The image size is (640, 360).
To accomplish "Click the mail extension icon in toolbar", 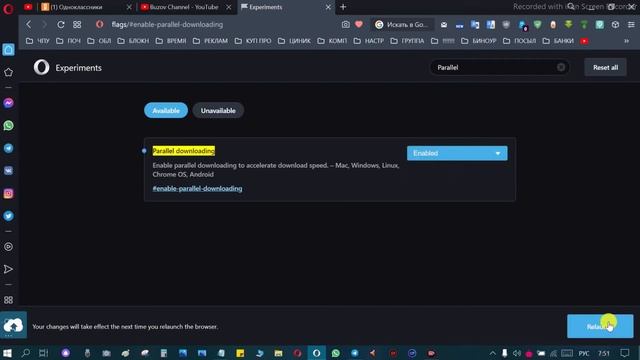I will click(x=444, y=24).
